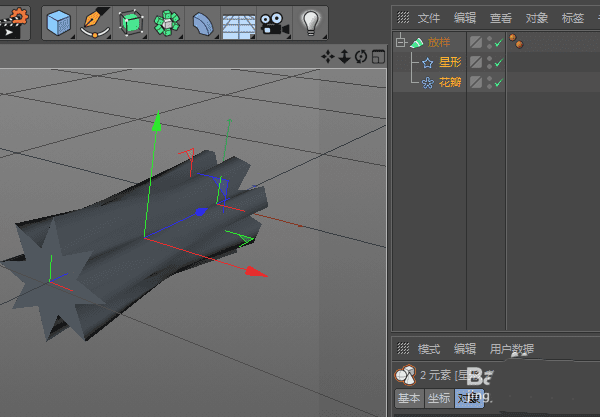Toggle the green checkmark for 放样 object
Image resolution: width=600 pixels, height=417 pixels.
[x=498, y=42]
